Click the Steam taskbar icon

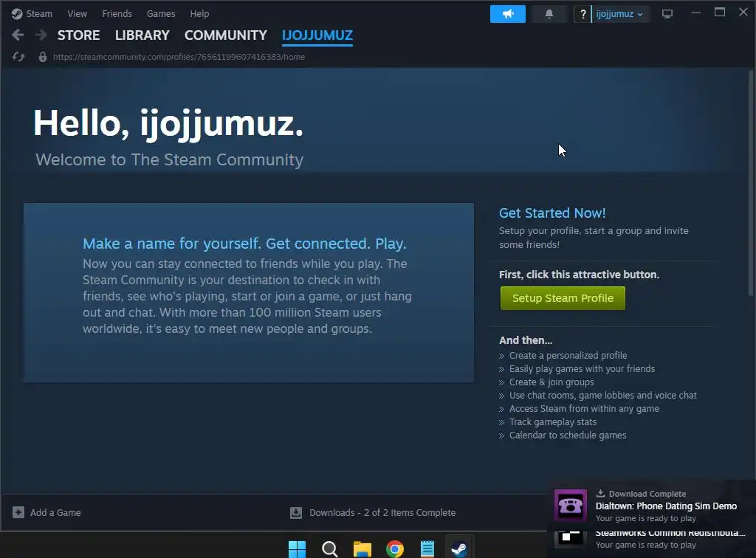pos(459,548)
